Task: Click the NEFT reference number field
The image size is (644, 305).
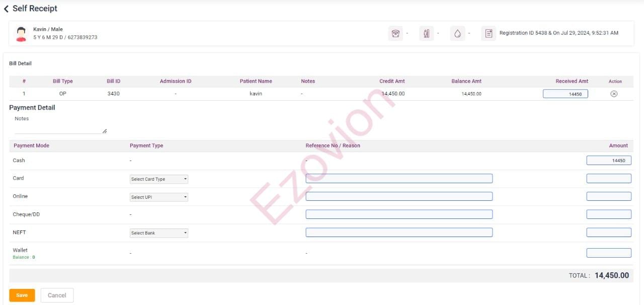Action: pos(399,233)
